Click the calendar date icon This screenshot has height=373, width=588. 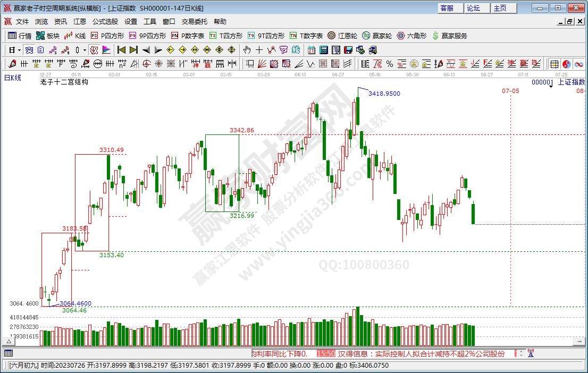tap(311, 50)
